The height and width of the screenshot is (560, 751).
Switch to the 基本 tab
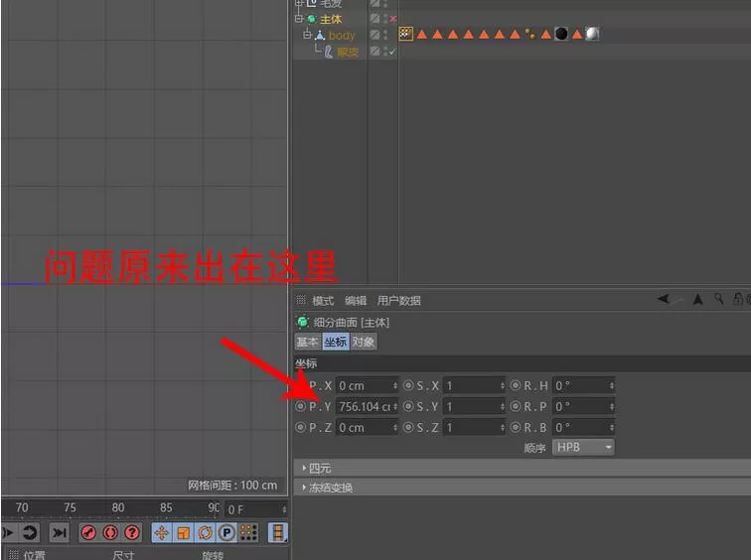(x=308, y=342)
